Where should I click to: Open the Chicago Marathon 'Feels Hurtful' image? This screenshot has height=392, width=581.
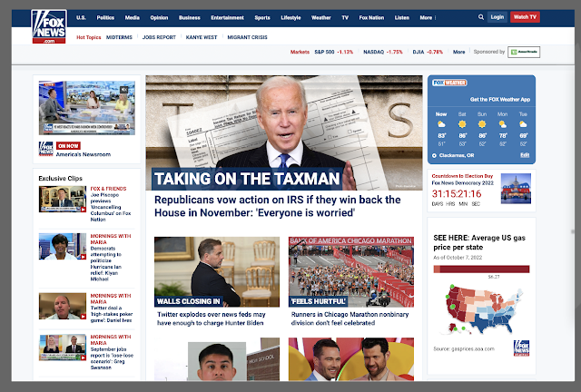point(351,272)
